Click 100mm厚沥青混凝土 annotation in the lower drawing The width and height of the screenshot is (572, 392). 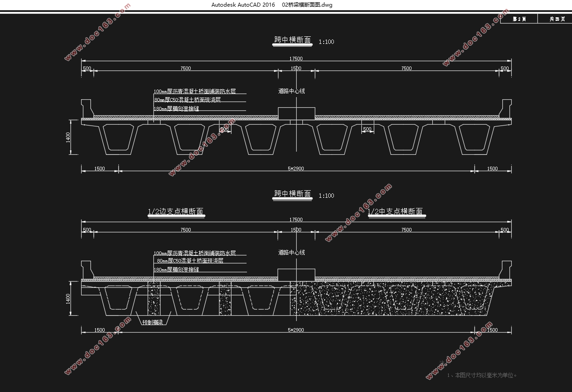[195, 253]
